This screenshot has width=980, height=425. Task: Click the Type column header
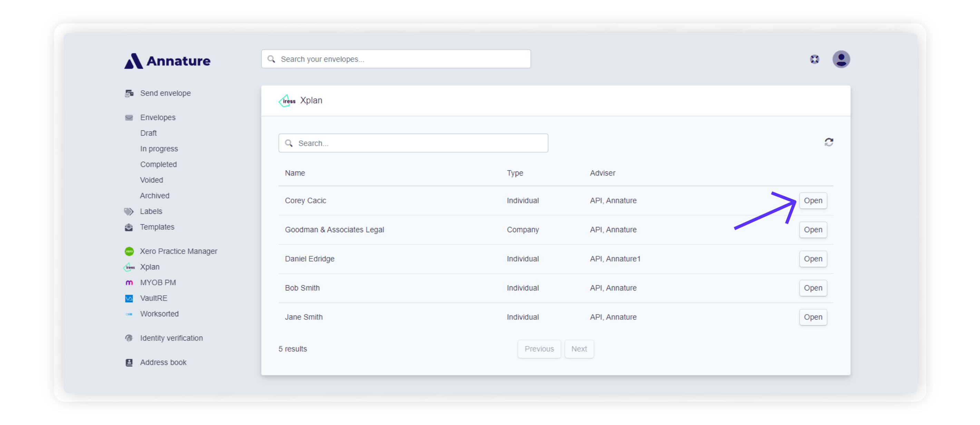tap(515, 173)
